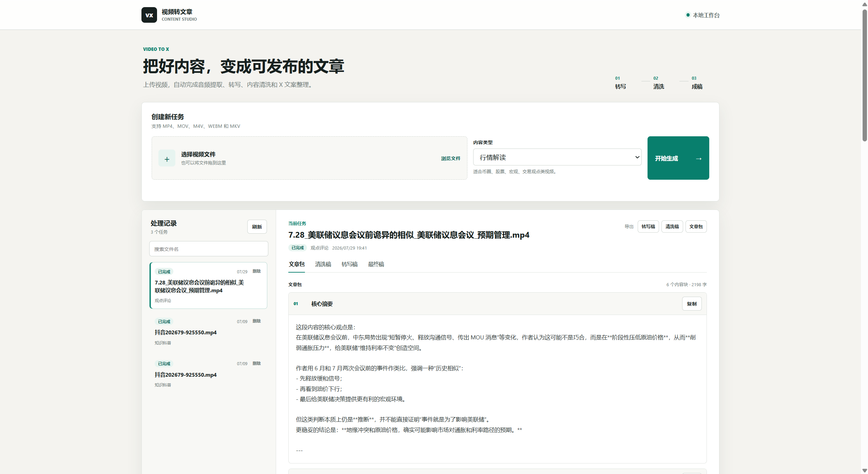Click the plus icon for video file selection
This screenshot has height=474, width=868.
point(167,158)
